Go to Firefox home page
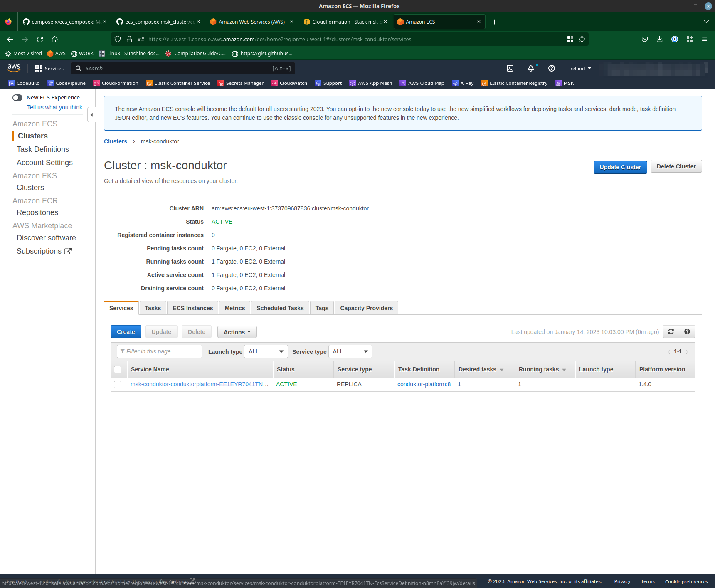 pyautogui.click(x=54, y=39)
